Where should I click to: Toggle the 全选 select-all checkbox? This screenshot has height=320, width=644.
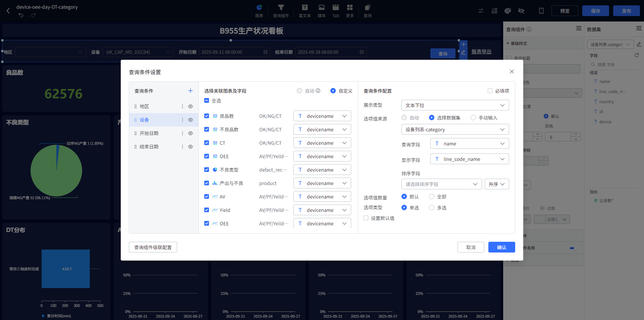[x=207, y=100]
